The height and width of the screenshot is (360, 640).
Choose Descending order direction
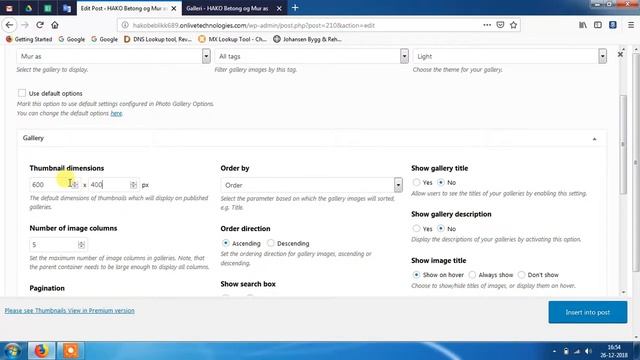click(271, 243)
